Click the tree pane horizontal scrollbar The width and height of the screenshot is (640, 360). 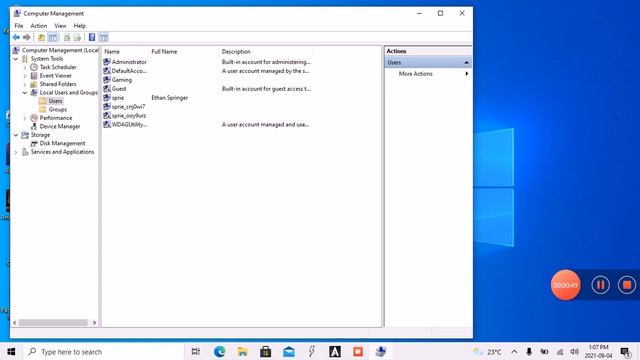pos(53,322)
